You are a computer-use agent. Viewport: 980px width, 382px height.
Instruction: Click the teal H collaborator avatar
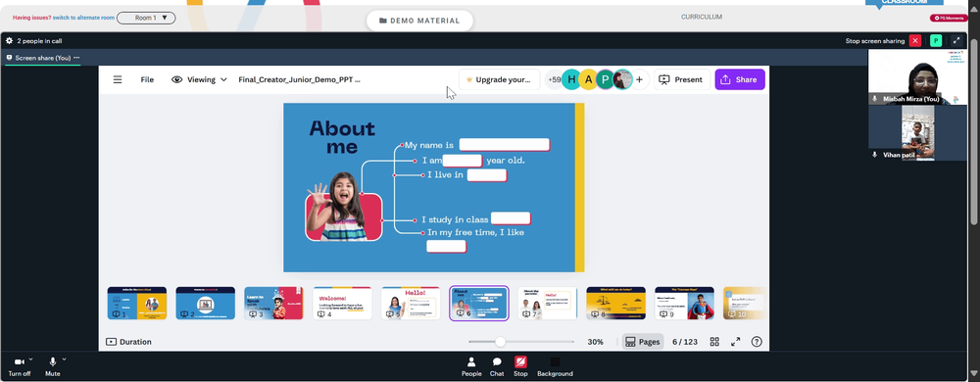coord(571,80)
